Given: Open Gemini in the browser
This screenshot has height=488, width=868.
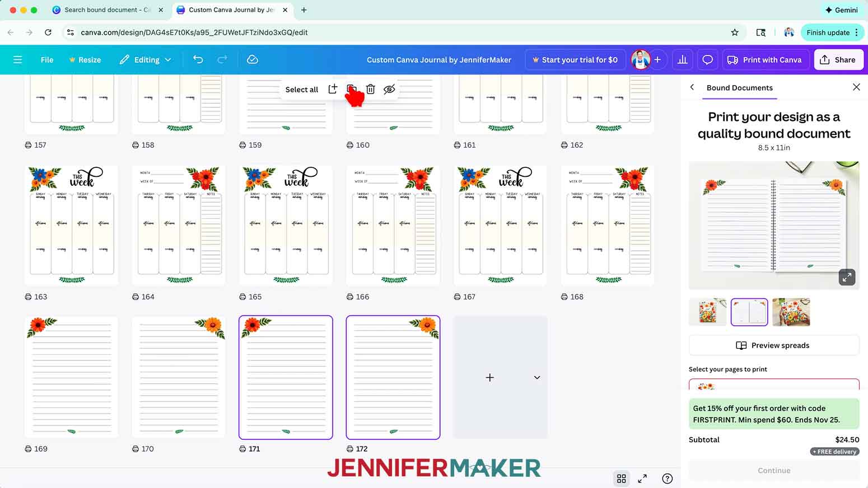Looking at the screenshot, I should [842, 10].
